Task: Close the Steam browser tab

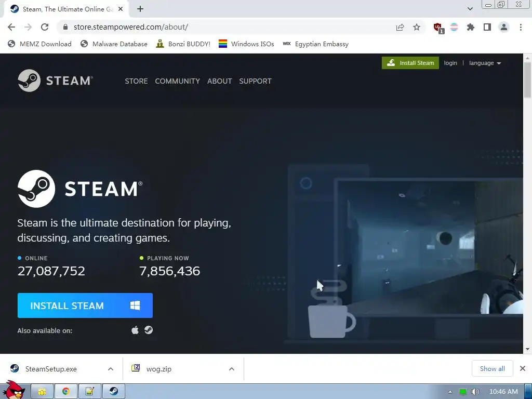Action: pos(121,9)
